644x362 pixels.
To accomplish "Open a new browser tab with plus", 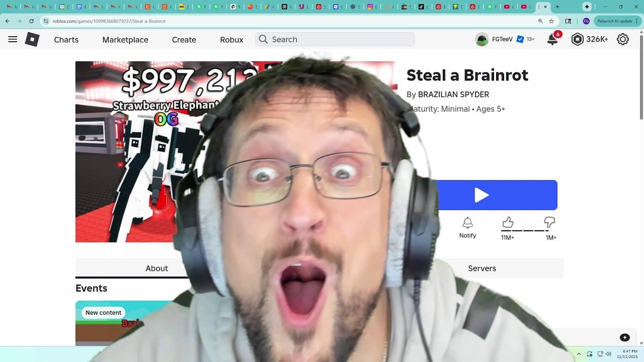I will point(557,7).
